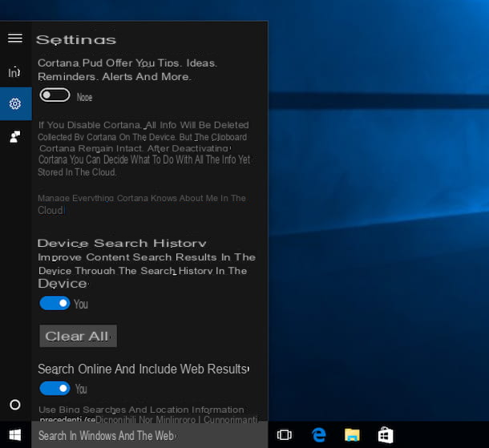
Task: Turn off Search Online web results toggle
Action: [x=55, y=389]
